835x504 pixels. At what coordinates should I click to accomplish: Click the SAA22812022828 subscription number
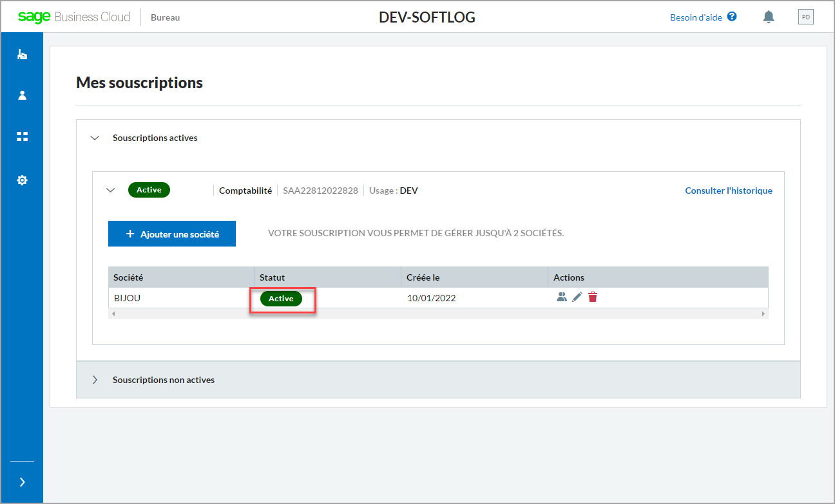click(x=320, y=191)
